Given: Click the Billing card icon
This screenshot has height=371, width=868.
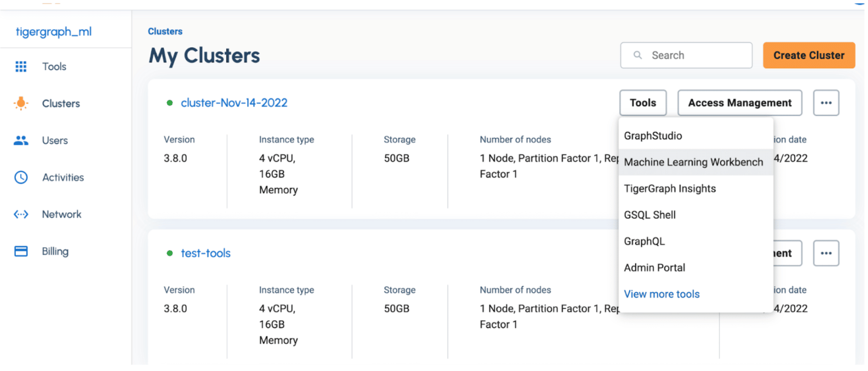Looking at the screenshot, I should click(x=21, y=251).
